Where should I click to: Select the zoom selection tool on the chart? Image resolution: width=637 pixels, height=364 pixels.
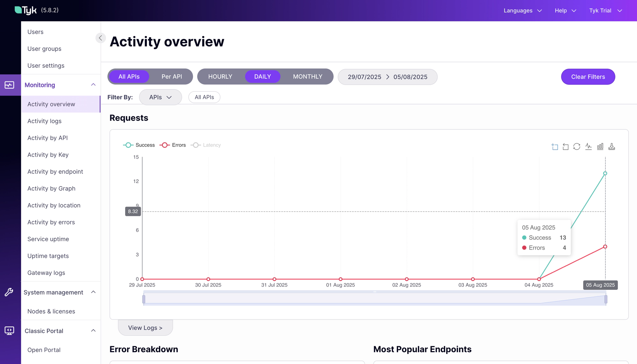[x=555, y=146]
